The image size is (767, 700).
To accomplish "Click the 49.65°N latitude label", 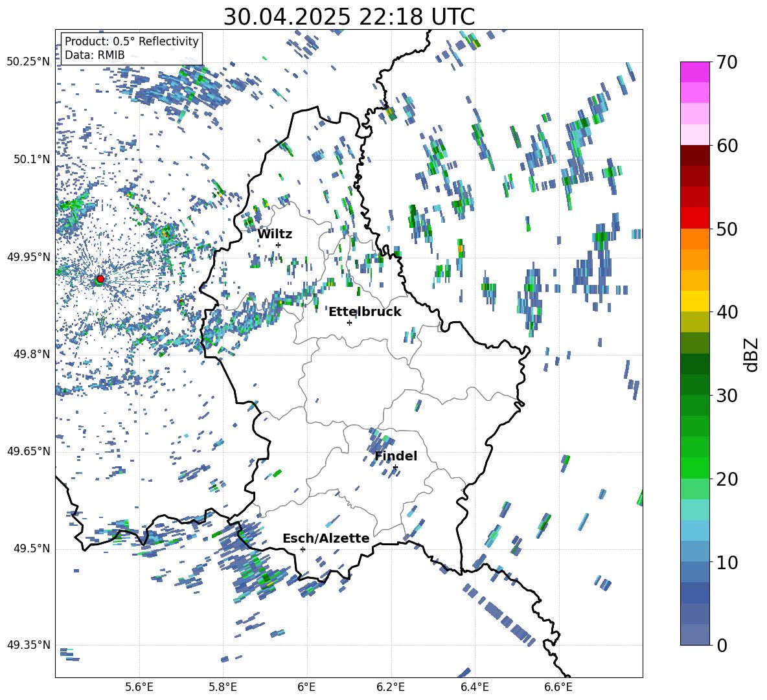I will click(29, 451).
